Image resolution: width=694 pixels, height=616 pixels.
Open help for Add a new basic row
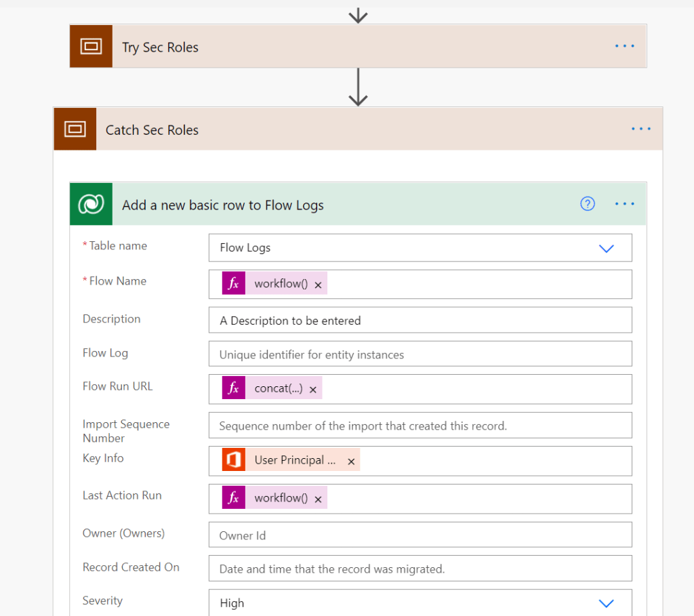coord(588,204)
